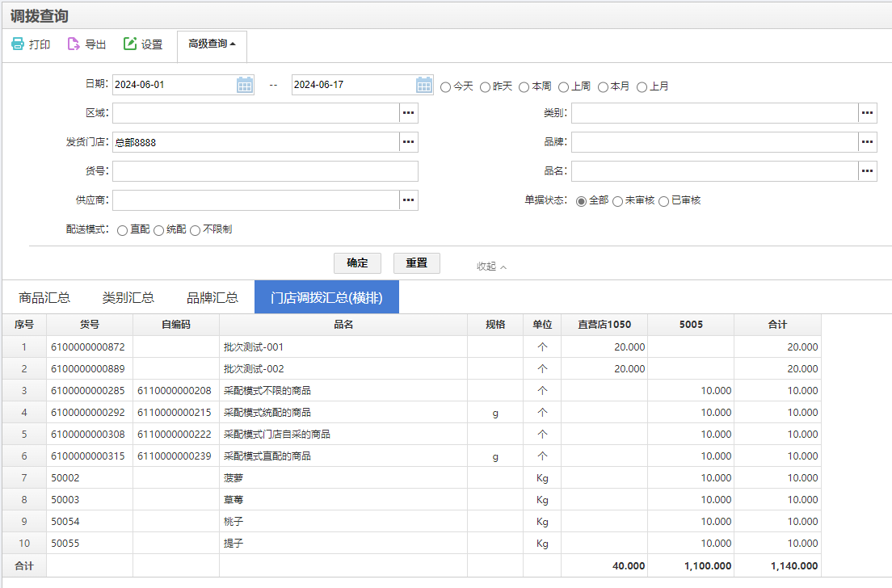The height and width of the screenshot is (588, 892).
Task: Open 品名 lookup ellipsis button
Action: coord(867,170)
